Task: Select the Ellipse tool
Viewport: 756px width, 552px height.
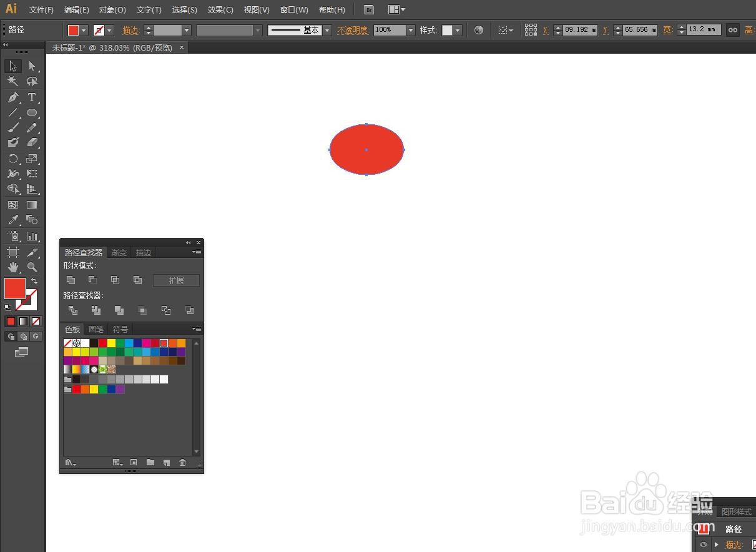Action: pyautogui.click(x=32, y=113)
